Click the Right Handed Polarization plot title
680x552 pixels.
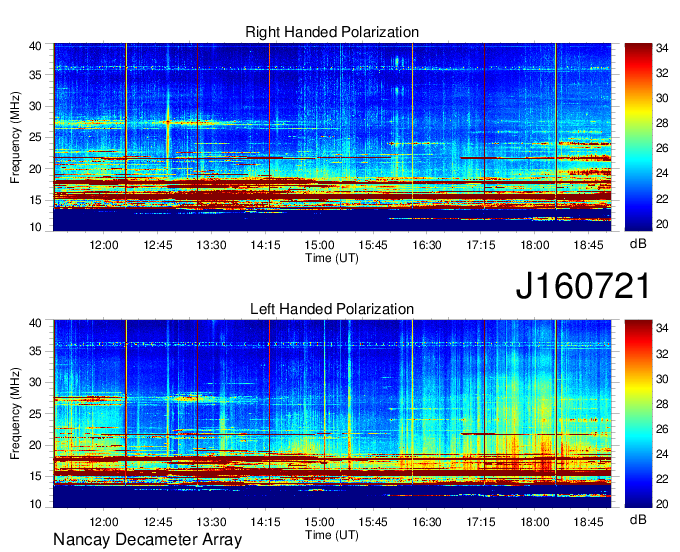pos(332,32)
